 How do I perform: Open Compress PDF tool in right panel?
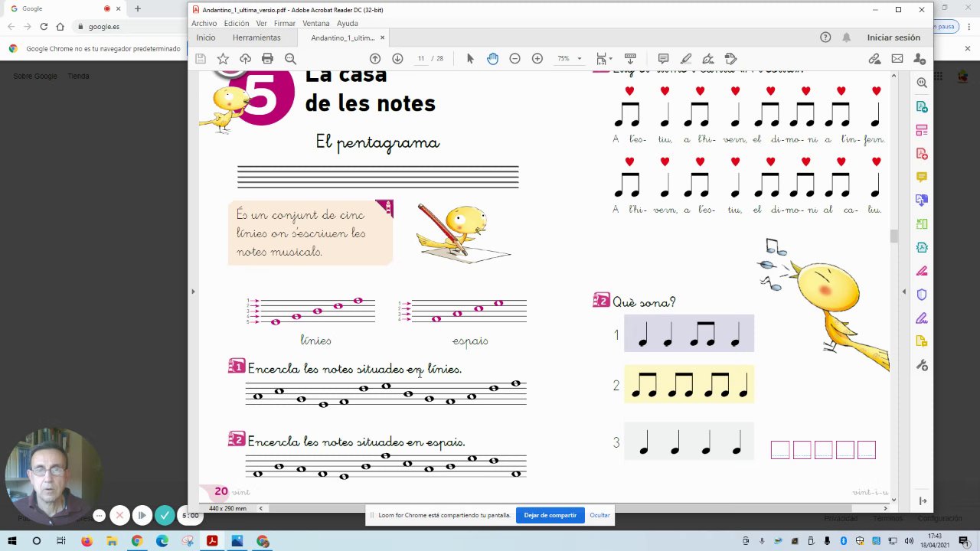[922, 247]
